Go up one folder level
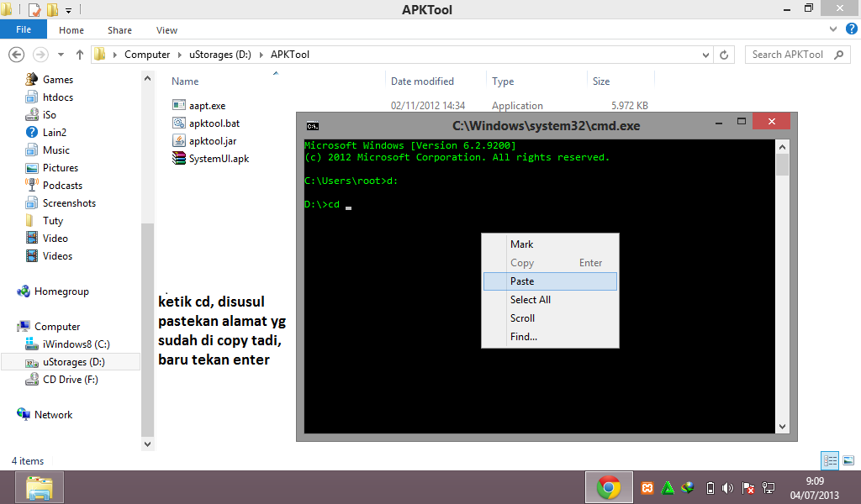The image size is (861, 504). (80, 55)
